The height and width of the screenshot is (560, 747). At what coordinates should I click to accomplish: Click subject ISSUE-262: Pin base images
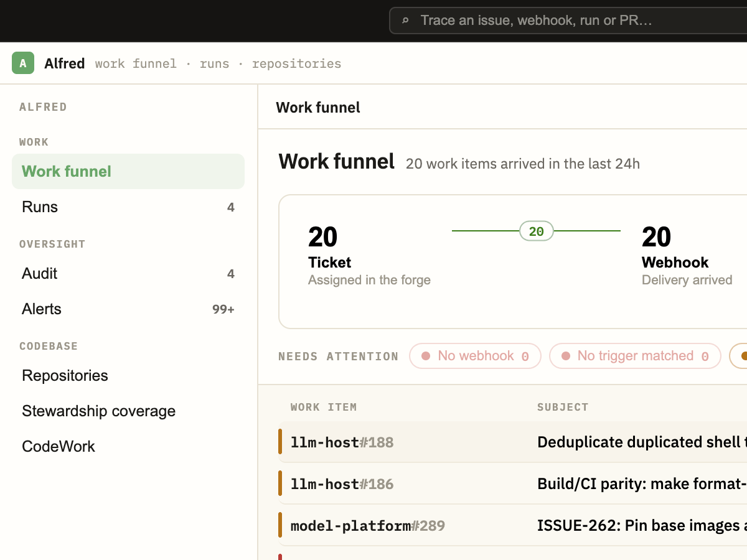[642, 526]
